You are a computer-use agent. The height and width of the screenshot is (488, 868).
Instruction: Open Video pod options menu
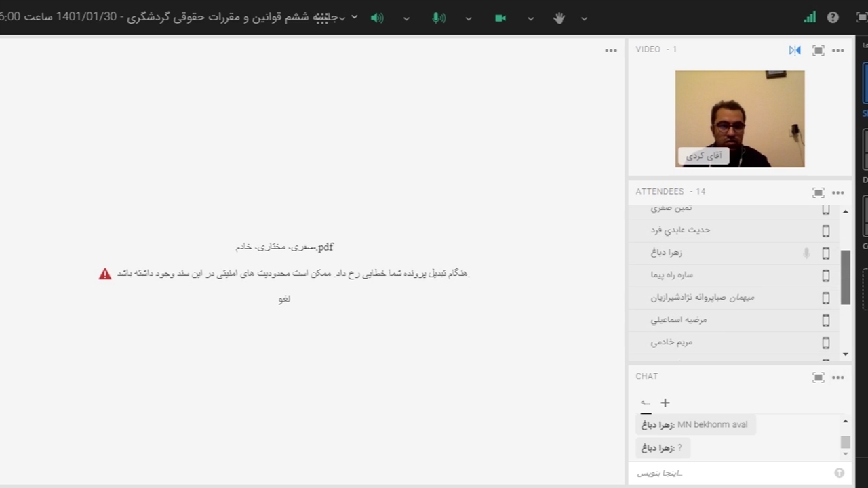[x=838, y=50]
